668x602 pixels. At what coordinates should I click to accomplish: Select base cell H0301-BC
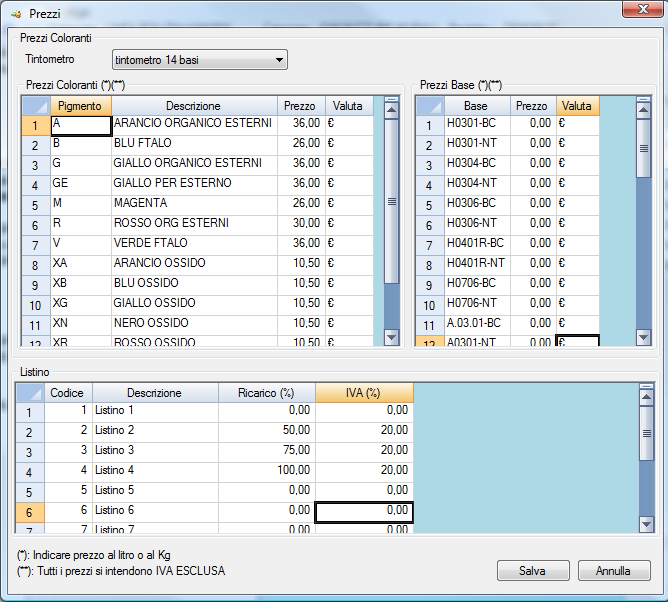(x=477, y=126)
